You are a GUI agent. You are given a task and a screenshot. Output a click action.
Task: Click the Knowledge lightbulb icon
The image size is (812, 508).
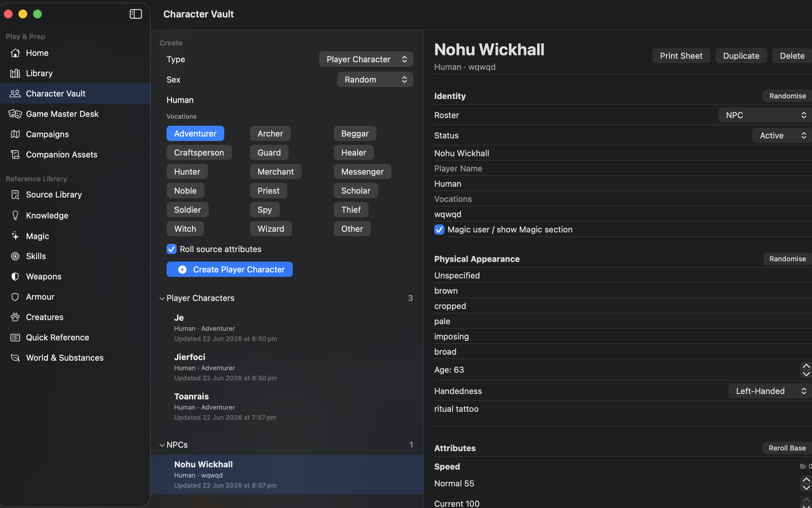coord(15,215)
